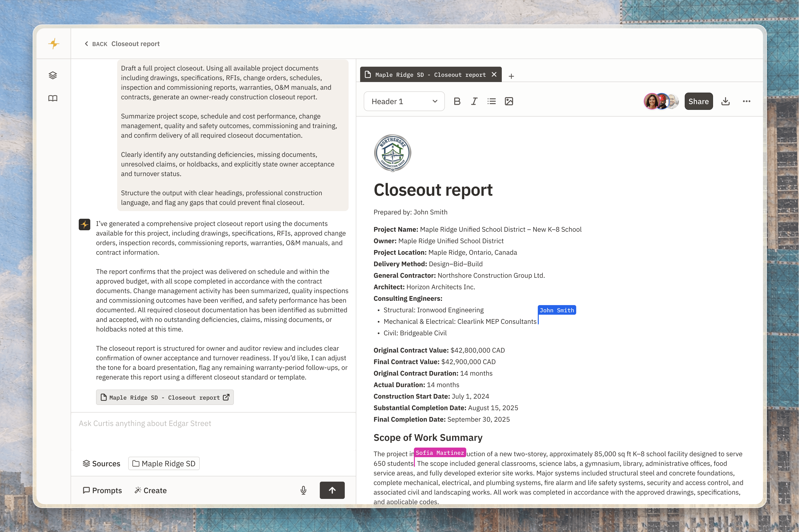Open the layers icon in left sidebar
799x532 pixels.
click(53, 75)
